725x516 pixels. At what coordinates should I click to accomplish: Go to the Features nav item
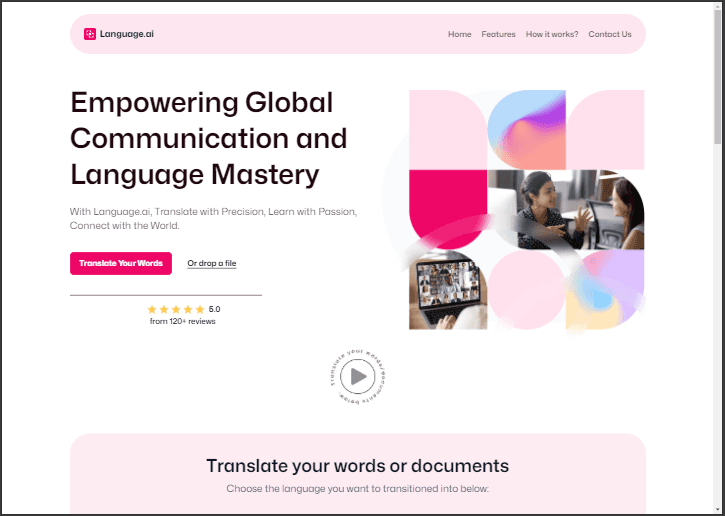[498, 34]
